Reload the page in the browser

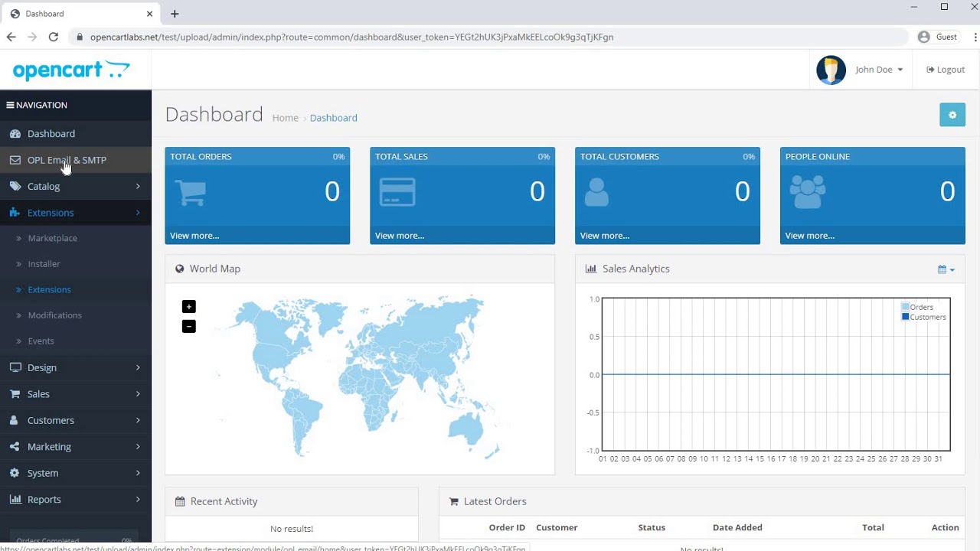coord(53,37)
